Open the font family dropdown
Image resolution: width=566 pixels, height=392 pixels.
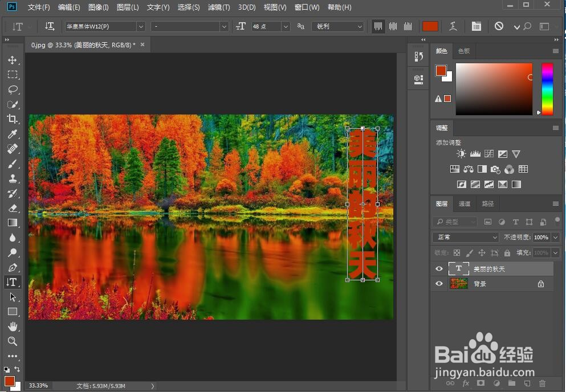coord(141,26)
